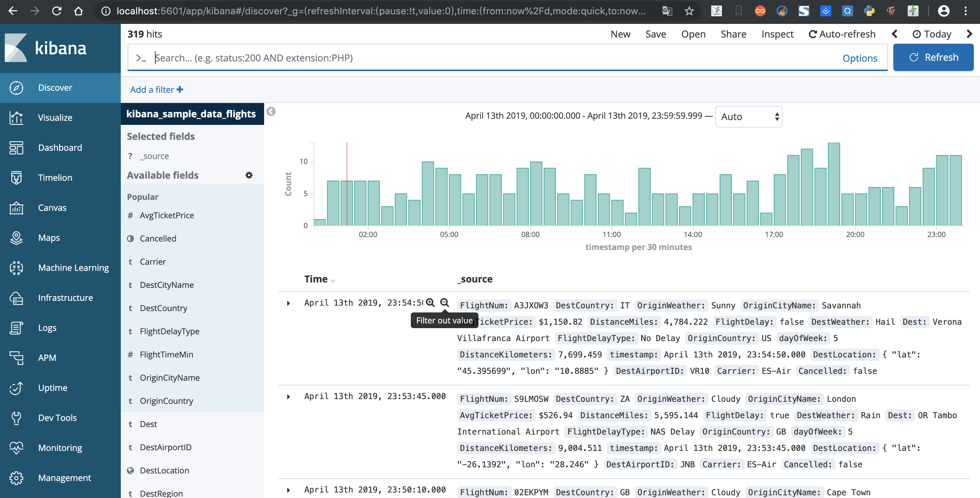Bookmark this page with the star icon
This screenshot has width=980, height=498.
pyautogui.click(x=689, y=11)
